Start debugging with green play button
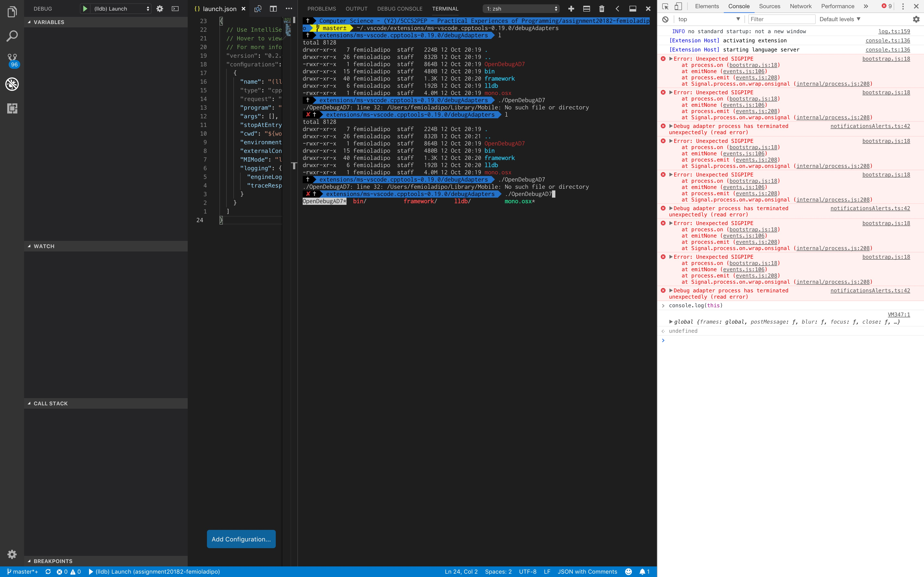 coord(85,8)
